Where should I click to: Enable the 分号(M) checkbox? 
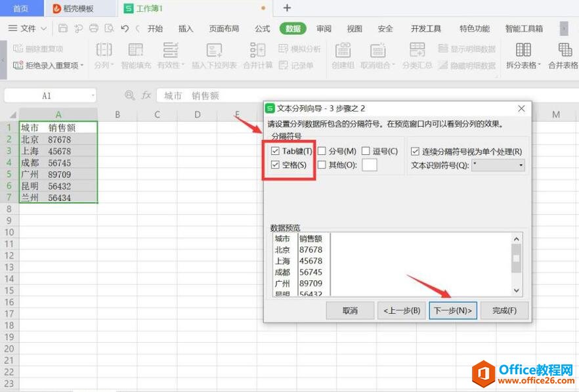coord(322,151)
